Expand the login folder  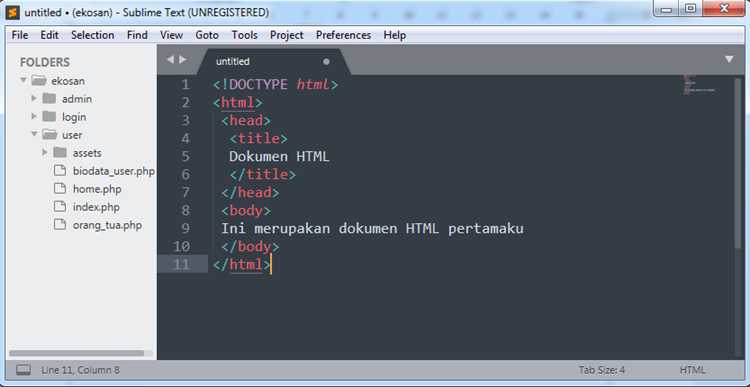(34, 116)
